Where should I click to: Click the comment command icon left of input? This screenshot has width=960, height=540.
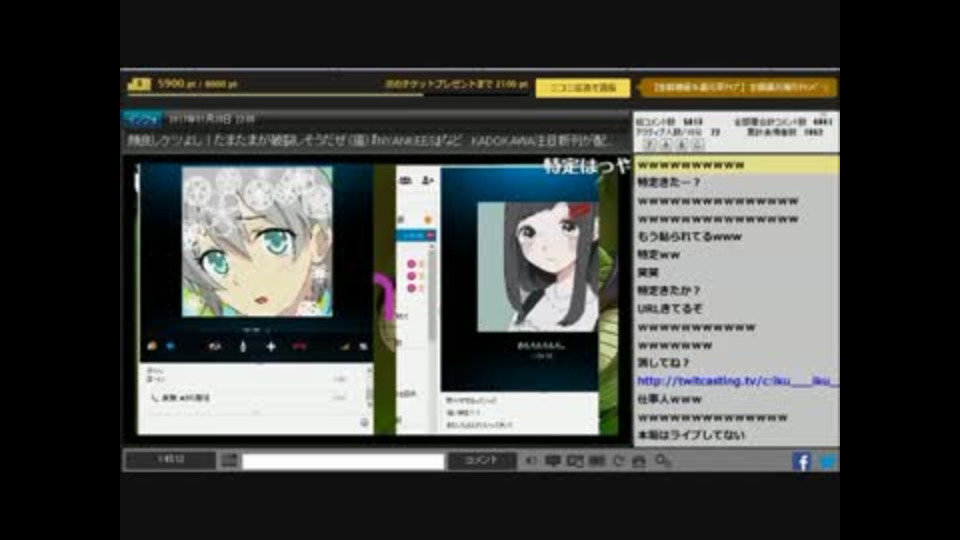click(230, 460)
